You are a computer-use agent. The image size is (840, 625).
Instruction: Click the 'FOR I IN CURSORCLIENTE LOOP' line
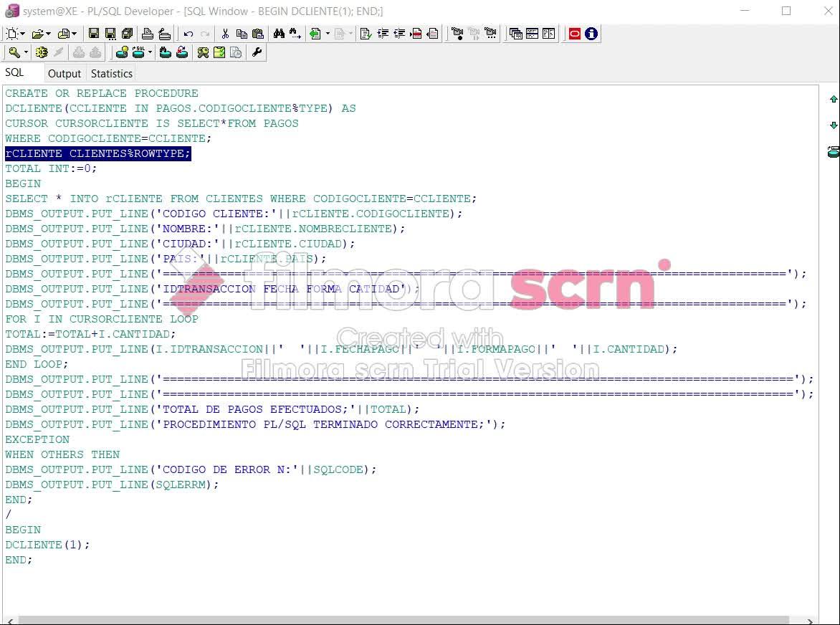coord(102,319)
